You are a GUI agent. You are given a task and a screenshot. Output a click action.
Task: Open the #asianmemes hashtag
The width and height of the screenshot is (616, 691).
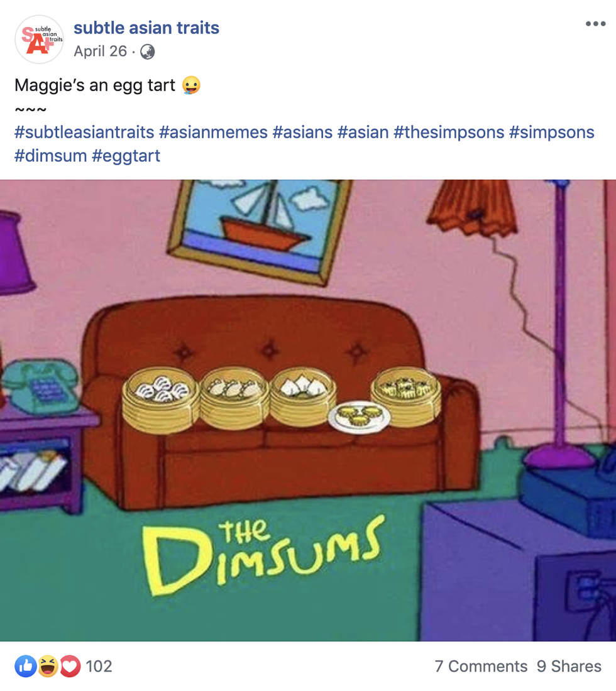pos(213,132)
